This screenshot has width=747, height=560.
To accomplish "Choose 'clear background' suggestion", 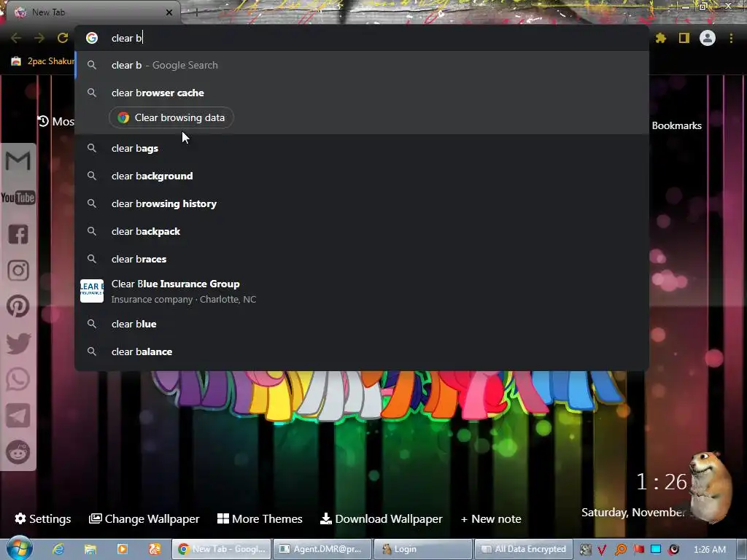I will 362,176.
